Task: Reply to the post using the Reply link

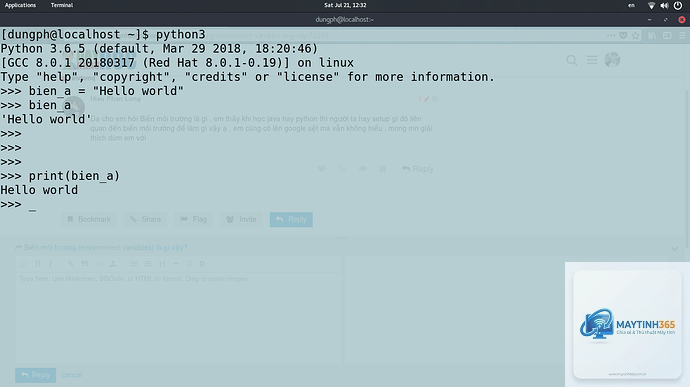Action: click(x=418, y=169)
